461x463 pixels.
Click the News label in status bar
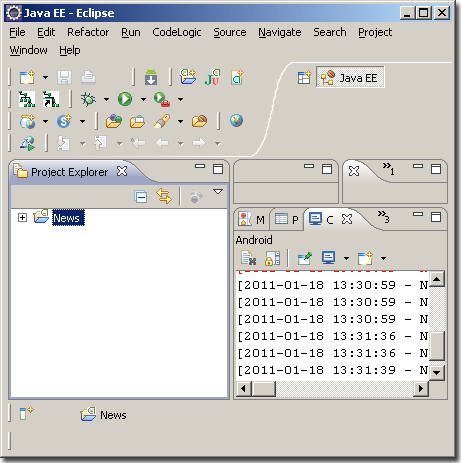113,415
